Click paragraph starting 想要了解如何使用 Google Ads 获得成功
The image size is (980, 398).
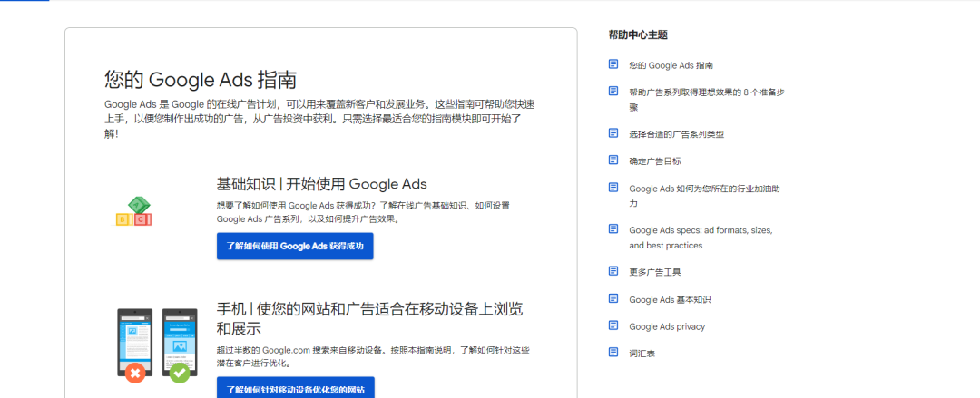click(364, 212)
